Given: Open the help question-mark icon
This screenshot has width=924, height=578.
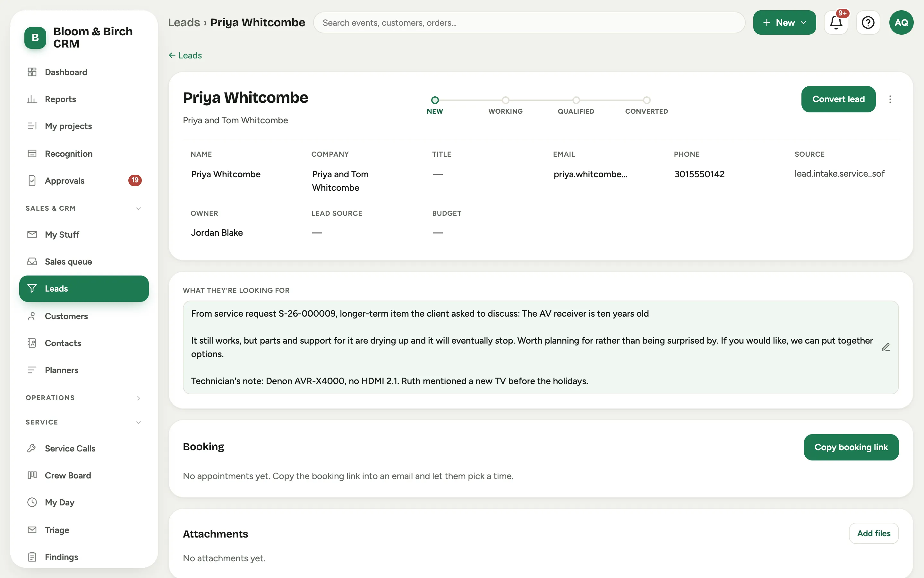Looking at the screenshot, I should (868, 22).
